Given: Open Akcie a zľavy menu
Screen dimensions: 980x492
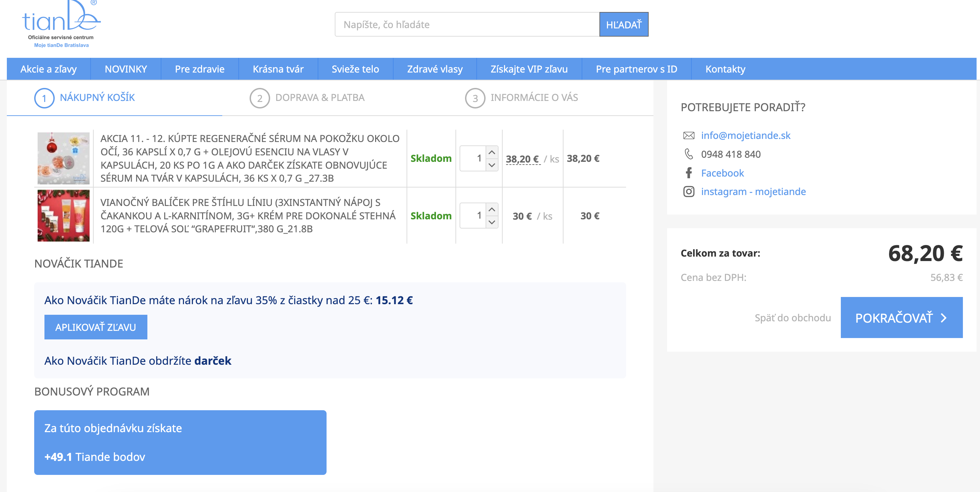Looking at the screenshot, I should [x=49, y=69].
